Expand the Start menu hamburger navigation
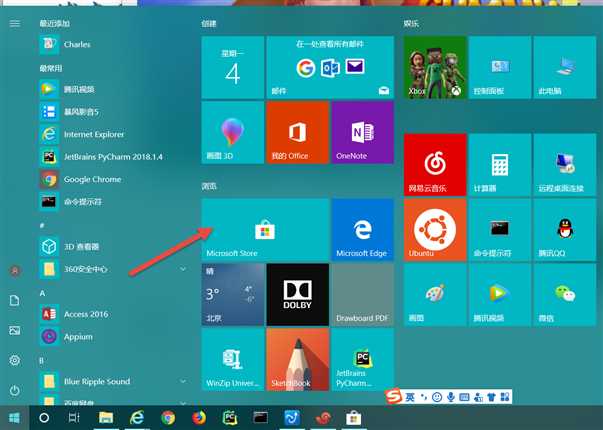 tap(15, 23)
